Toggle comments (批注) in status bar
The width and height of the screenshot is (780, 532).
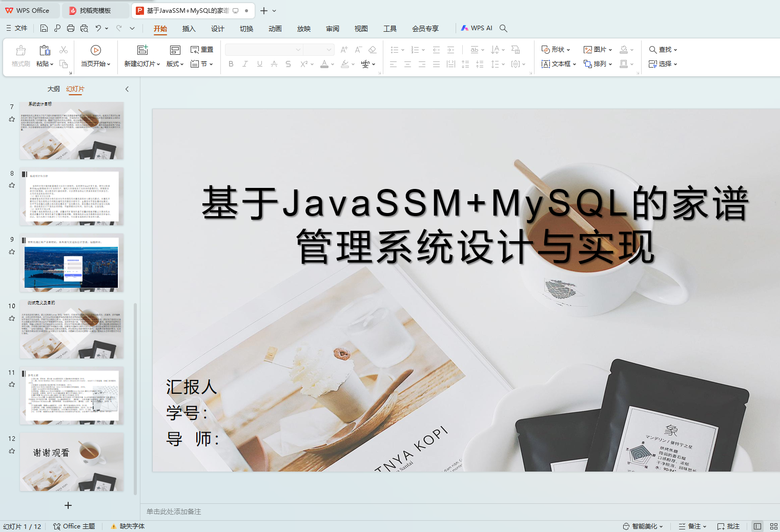(x=728, y=526)
